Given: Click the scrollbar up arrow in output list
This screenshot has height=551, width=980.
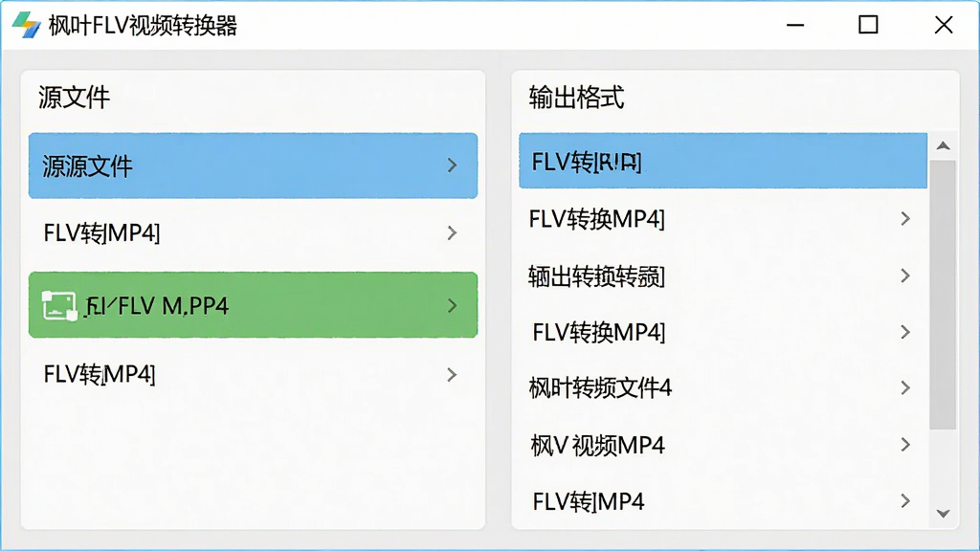Looking at the screenshot, I should 943,146.
